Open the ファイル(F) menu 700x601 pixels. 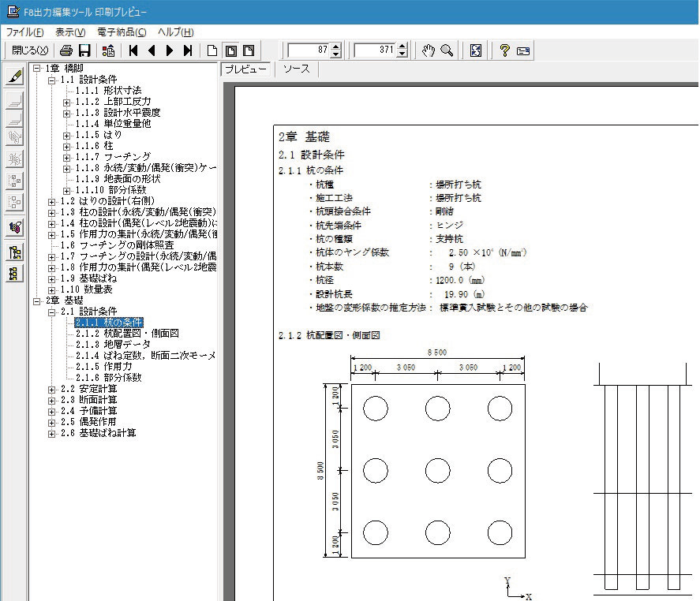point(24,32)
